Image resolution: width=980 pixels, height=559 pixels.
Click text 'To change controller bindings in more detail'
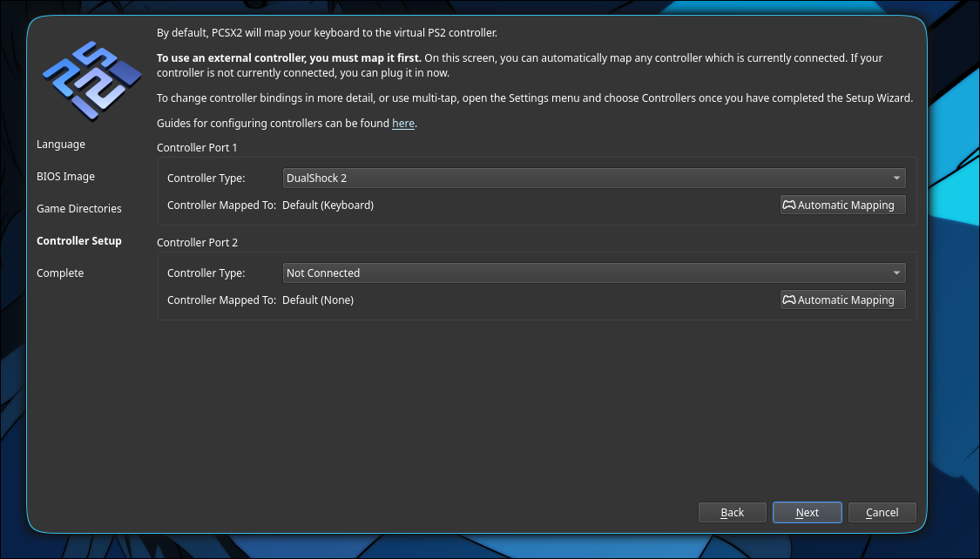[x=266, y=98]
